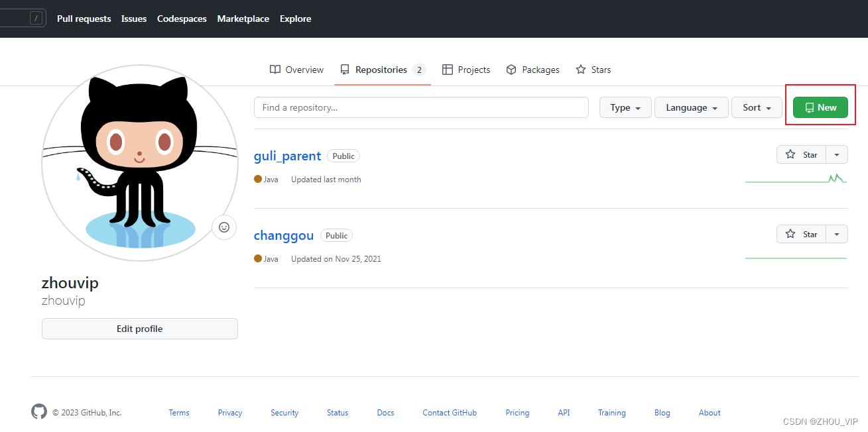This screenshot has width=868, height=432.
Task: Click the Public badge next to changgou
Action: [337, 235]
